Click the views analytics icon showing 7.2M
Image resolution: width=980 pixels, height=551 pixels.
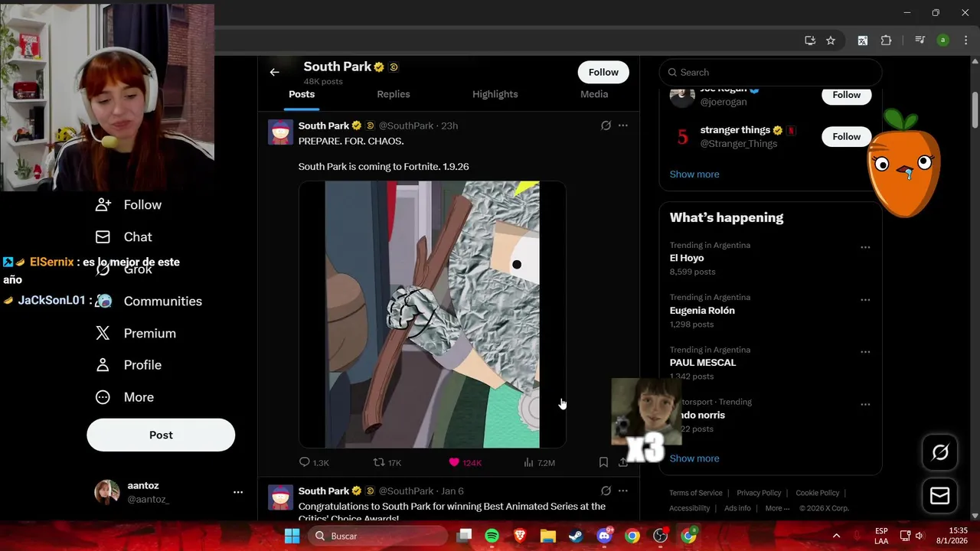coord(539,462)
